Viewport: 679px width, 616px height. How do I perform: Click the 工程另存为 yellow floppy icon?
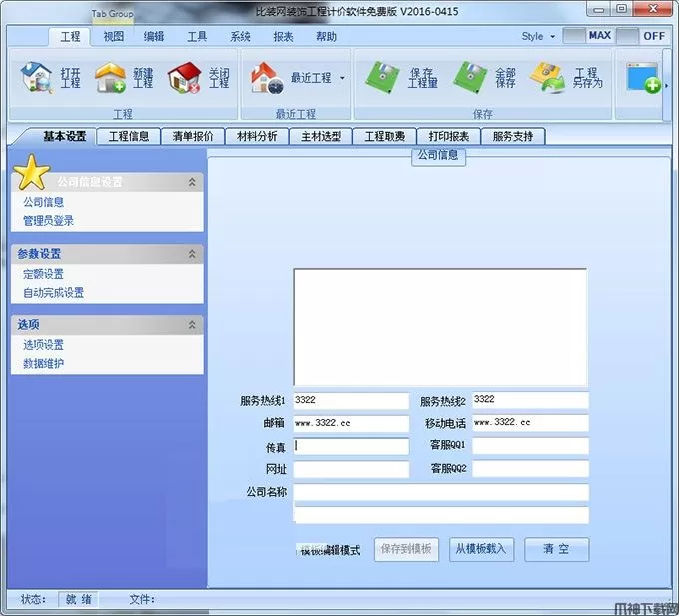coord(547,78)
